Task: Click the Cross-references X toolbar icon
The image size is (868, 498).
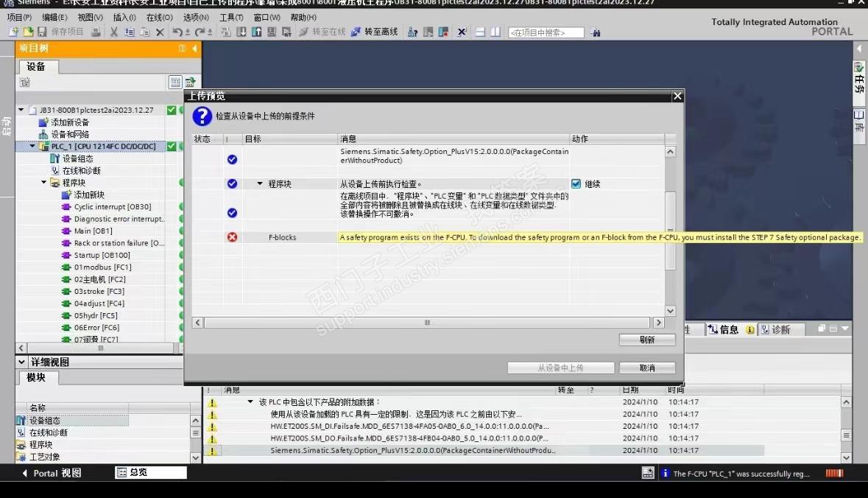Action: point(462,32)
